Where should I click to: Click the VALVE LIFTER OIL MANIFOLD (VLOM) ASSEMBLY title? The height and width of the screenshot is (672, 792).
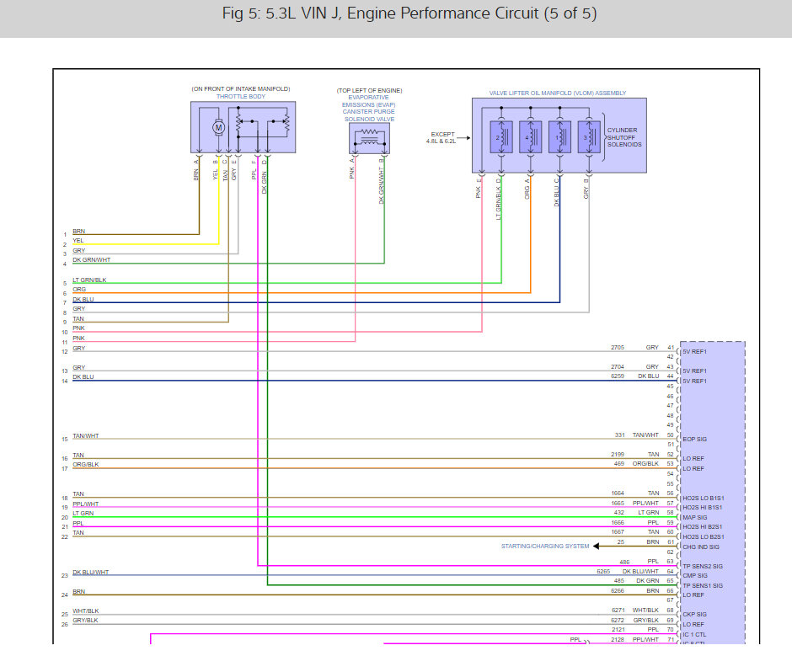[558, 93]
